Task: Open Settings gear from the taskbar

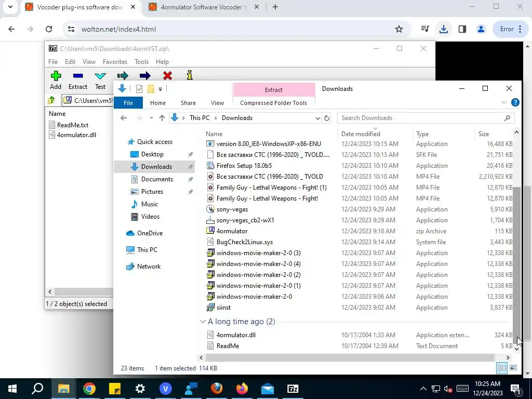Action: [x=140, y=389]
